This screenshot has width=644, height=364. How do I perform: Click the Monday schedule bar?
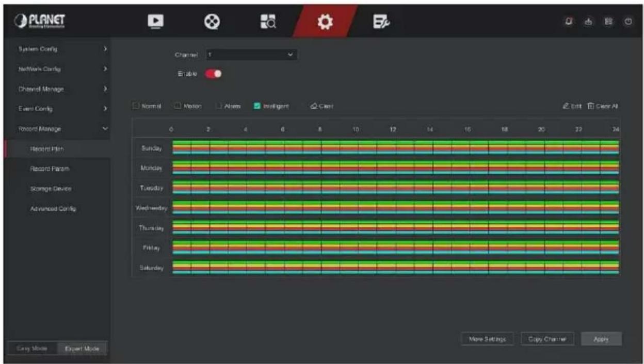click(395, 168)
